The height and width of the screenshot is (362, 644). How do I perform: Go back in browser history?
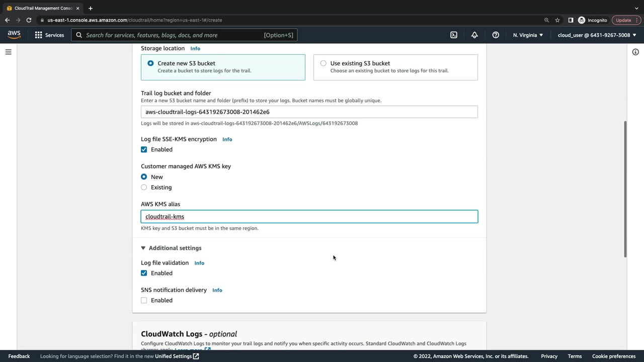point(7,20)
